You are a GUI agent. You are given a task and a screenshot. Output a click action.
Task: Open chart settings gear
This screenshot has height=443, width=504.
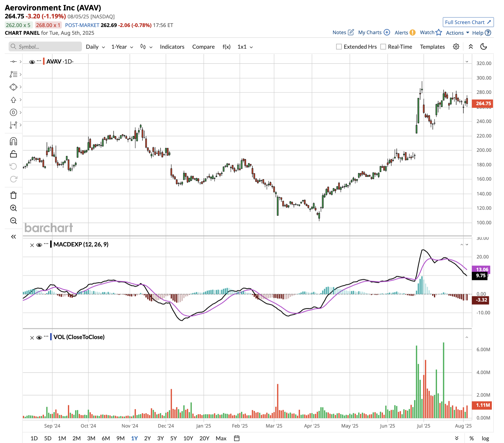click(x=456, y=47)
